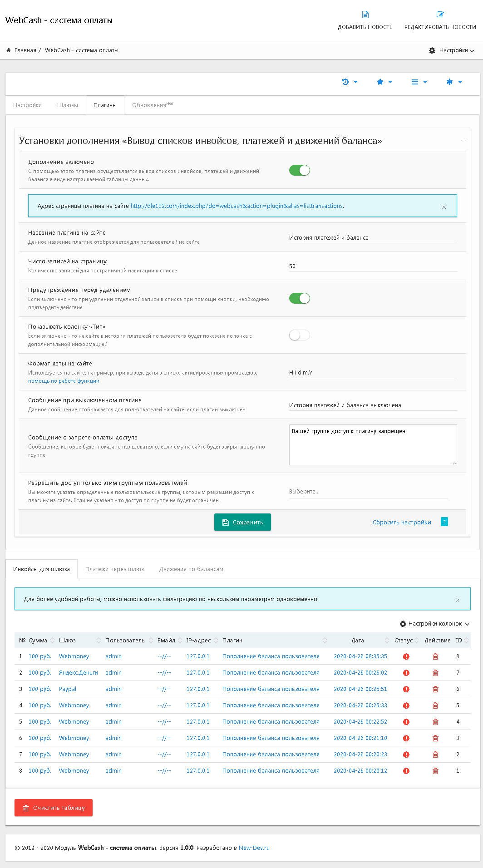Delete the Яндекс.Деньги invoice row
Viewport: 483px width, 868px height.
[x=435, y=673]
